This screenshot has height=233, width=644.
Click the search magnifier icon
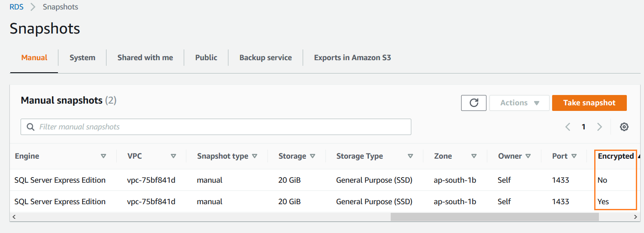[30, 127]
